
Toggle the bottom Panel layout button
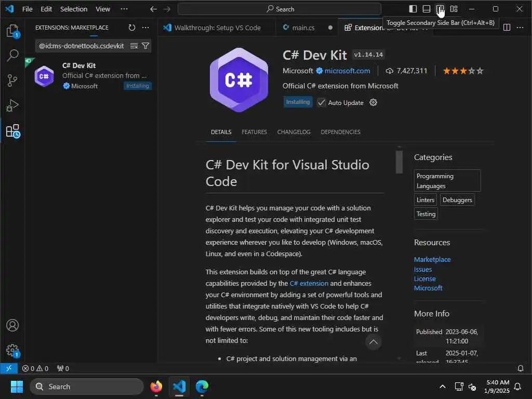coord(427,9)
